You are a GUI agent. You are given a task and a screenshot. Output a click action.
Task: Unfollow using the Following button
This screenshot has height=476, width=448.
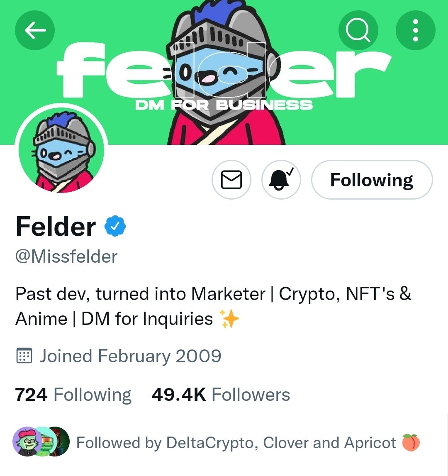[x=372, y=180]
